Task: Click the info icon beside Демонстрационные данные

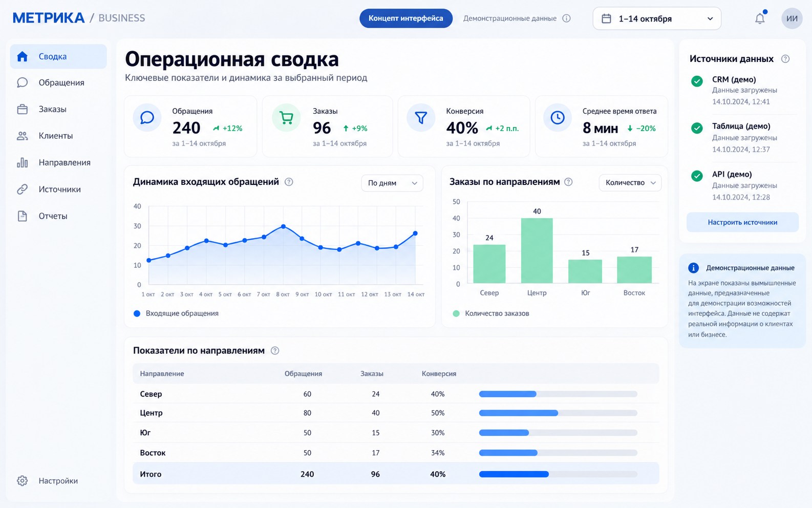Action: 566,18
